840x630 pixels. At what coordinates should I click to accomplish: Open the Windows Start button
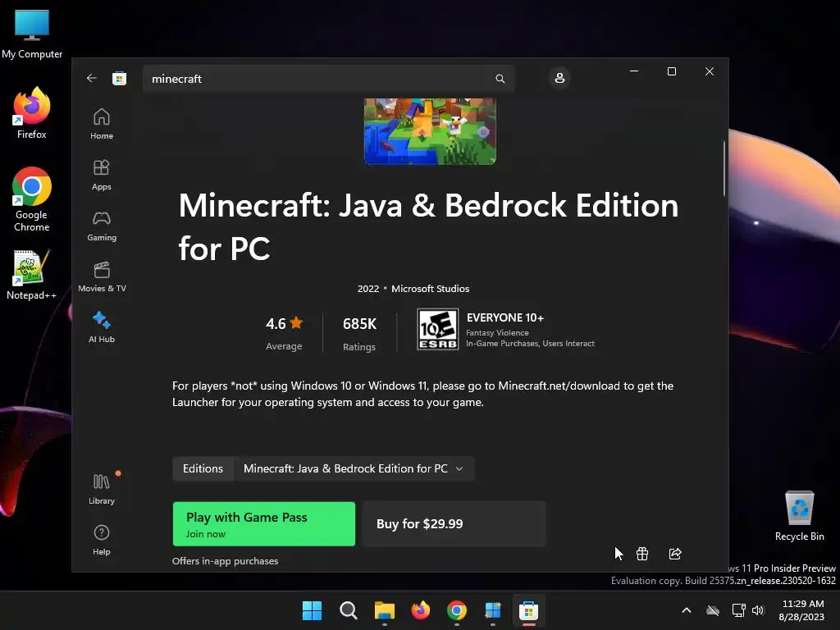click(x=312, y=610)
